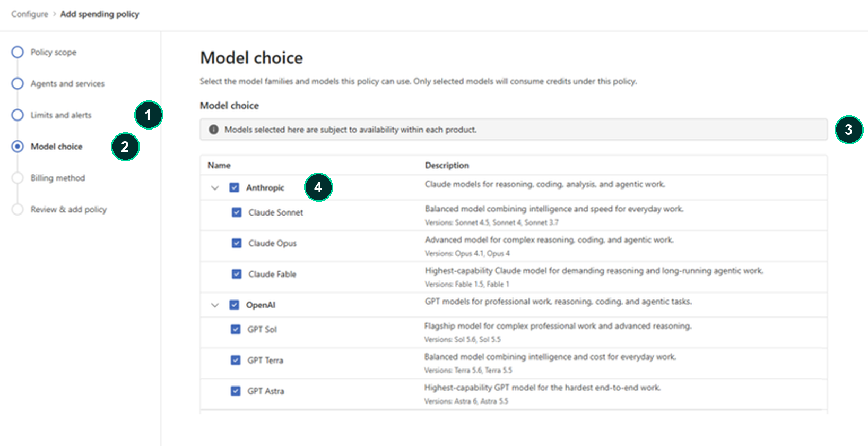Open the Review & add policy step

click(59, 209)
